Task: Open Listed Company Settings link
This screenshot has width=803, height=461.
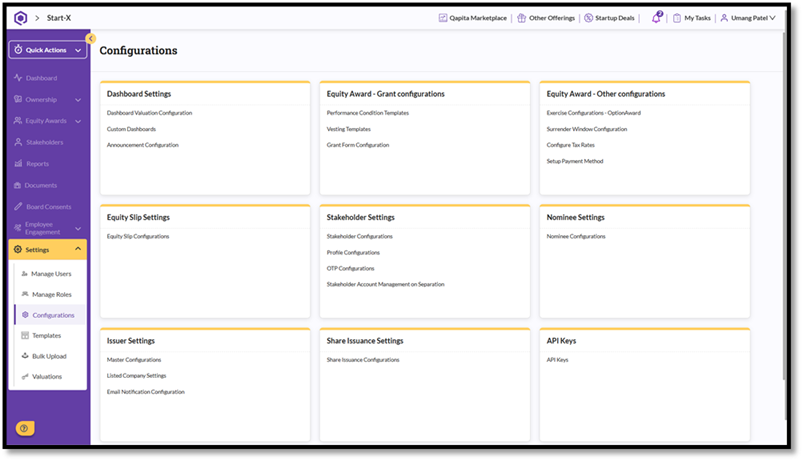Action: pos(136,375)
